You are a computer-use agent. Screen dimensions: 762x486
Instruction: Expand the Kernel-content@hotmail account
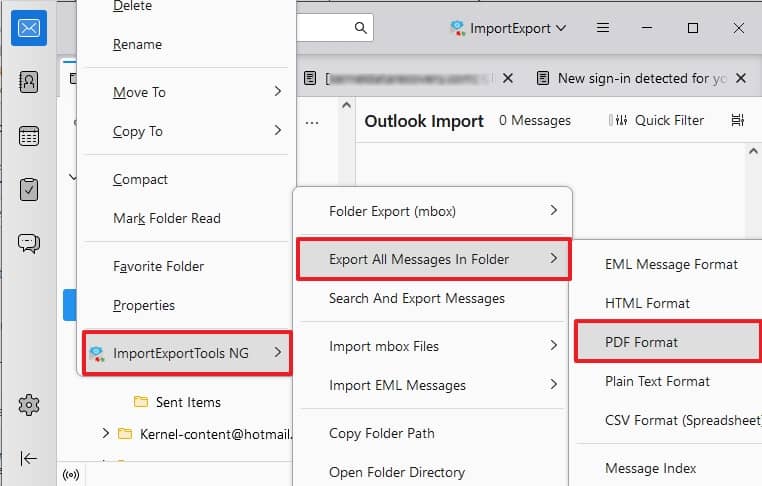105,433
